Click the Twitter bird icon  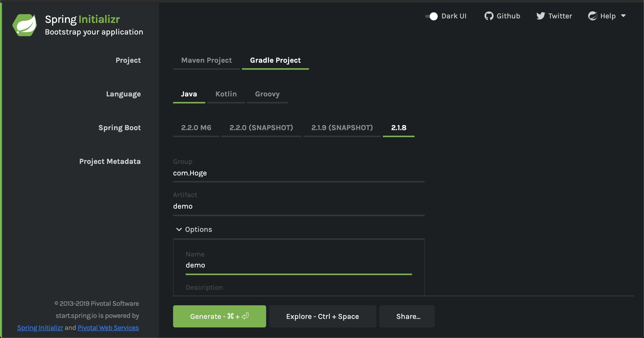click(x=541, y=16)
